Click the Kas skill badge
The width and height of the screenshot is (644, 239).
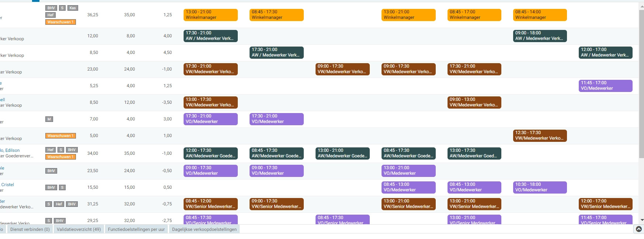pyautogui.click(x=73, y=8)
